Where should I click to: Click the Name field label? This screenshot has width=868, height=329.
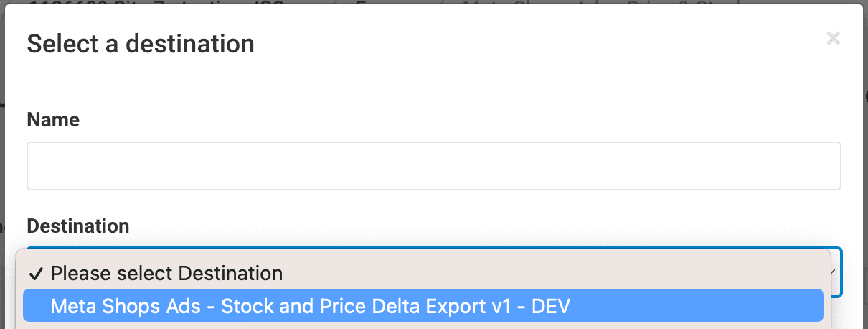pyautogui.click(x=53, y=119)
